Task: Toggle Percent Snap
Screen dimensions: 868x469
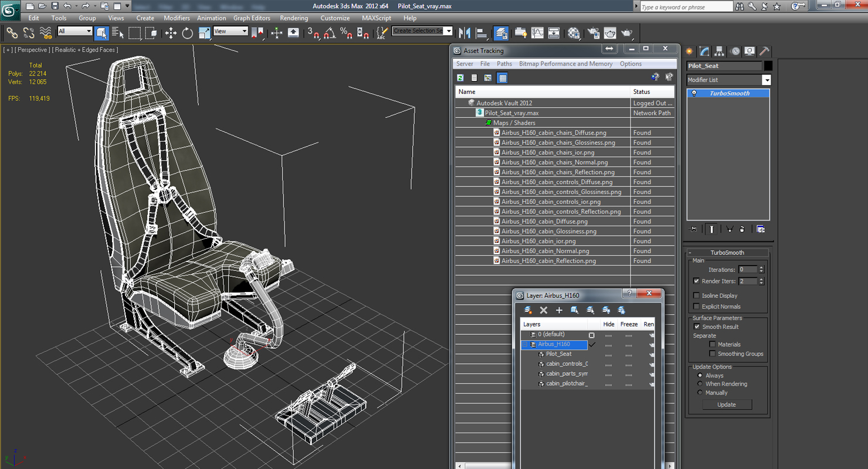Action: 346,33
